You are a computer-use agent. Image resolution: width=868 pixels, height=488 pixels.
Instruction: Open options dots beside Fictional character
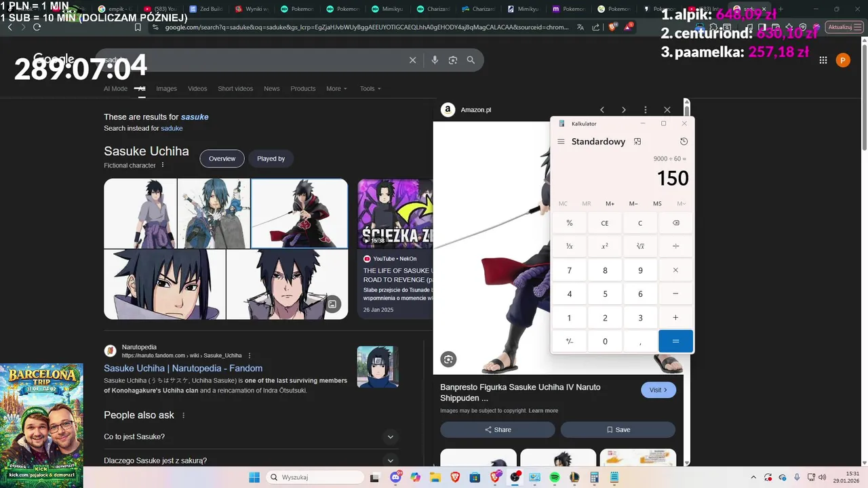pyautogui.click(x=163, y=165)
